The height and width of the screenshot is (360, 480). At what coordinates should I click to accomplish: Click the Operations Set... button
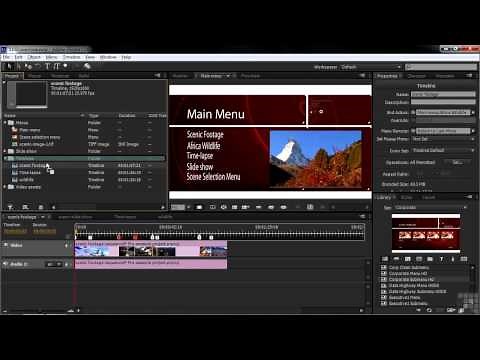click(x=457, y=162)
